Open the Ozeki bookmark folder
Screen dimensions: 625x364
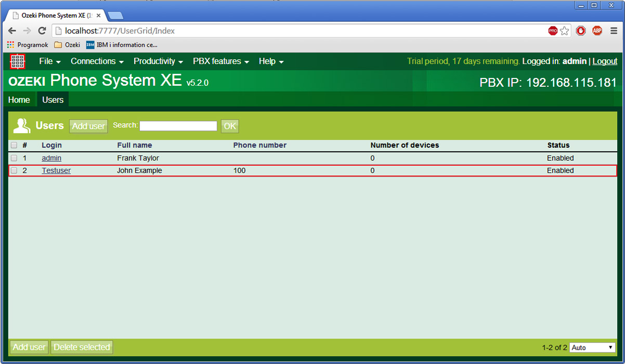67,45
